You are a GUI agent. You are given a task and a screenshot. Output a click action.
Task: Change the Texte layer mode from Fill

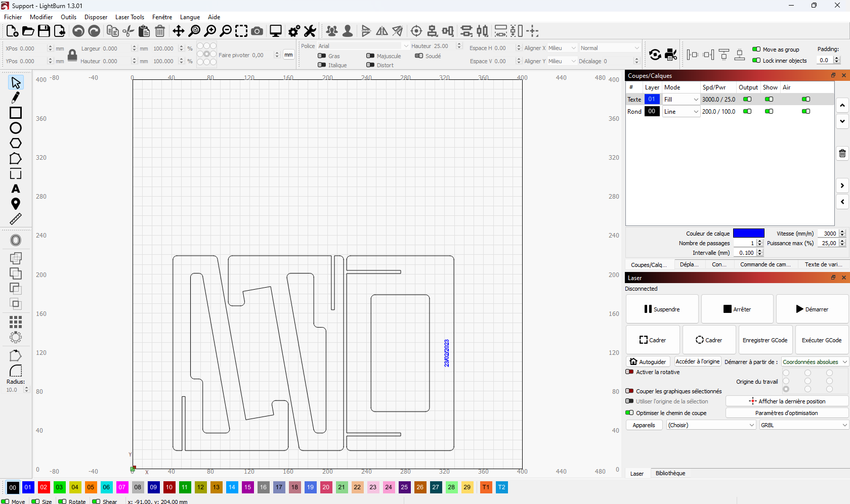(x=681, y=99)
